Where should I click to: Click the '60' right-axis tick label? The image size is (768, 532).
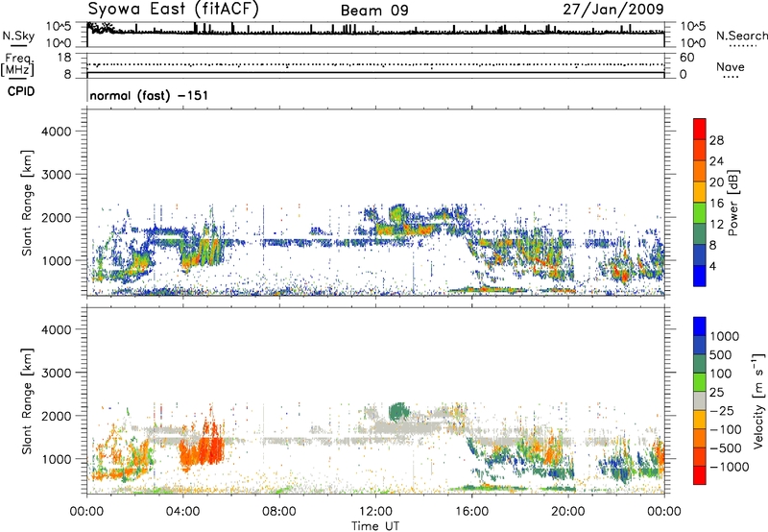686,58
